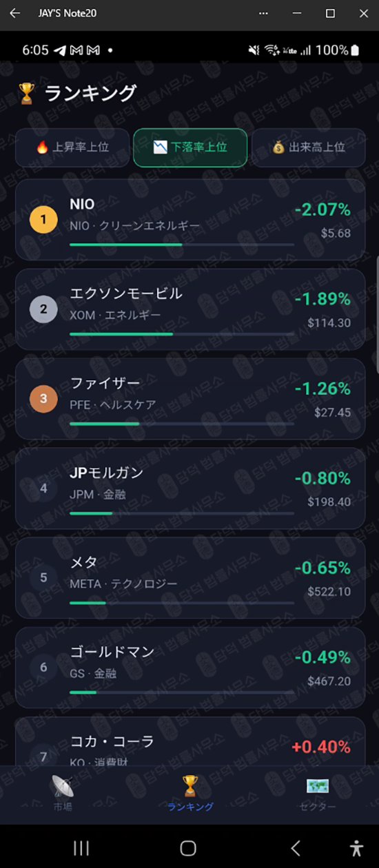Open the ゴールドマン GS card
Image resolution: width=379 pixels, height=868 pixels.
(190, 668)
